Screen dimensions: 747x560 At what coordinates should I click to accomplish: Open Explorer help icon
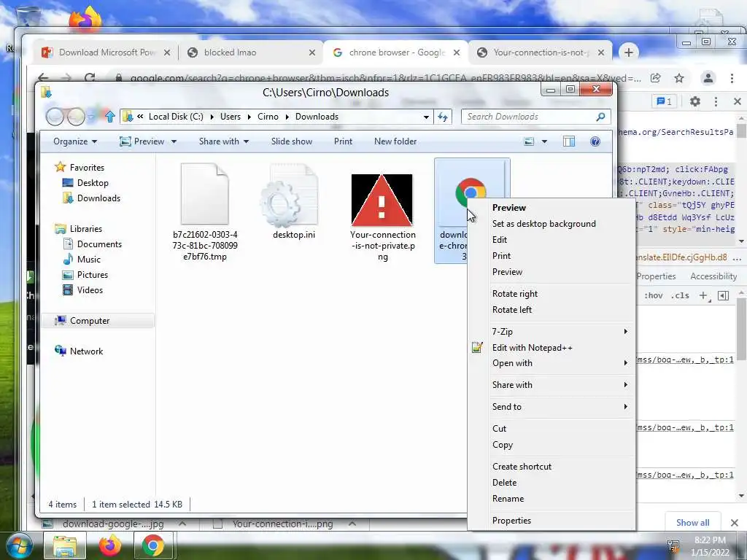click(x=595, y=141)
